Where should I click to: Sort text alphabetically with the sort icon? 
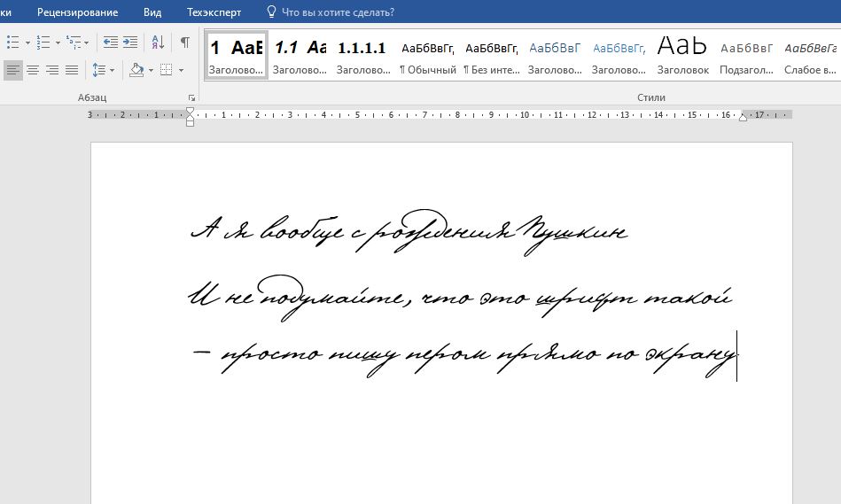[x=158, y=42]
